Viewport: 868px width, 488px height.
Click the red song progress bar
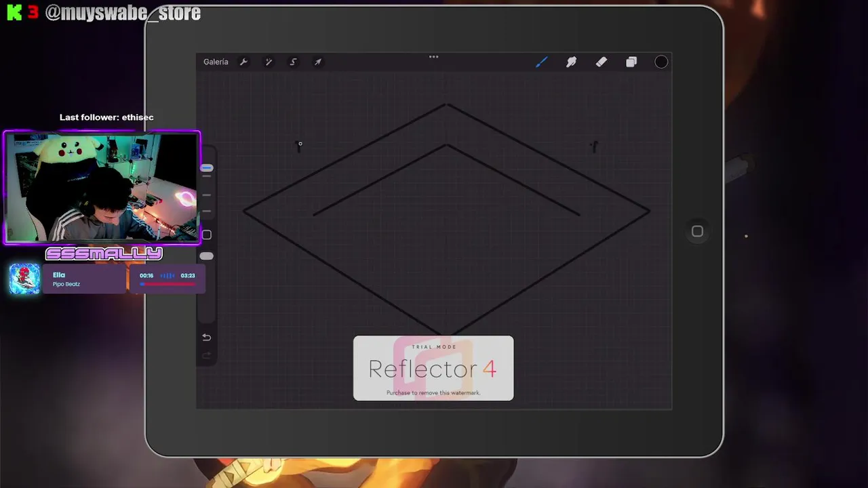(x=167, y=284)
